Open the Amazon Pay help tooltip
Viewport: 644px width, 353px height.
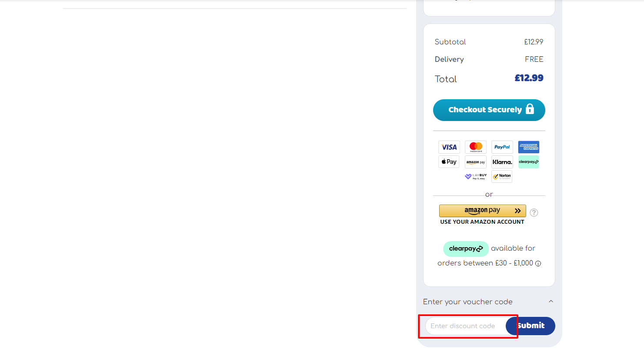point(534,212)
